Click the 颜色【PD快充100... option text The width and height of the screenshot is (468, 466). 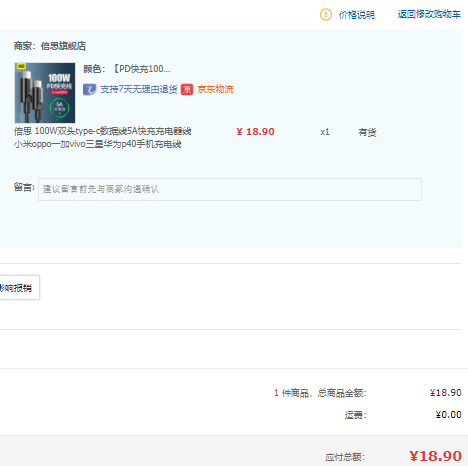126,69
